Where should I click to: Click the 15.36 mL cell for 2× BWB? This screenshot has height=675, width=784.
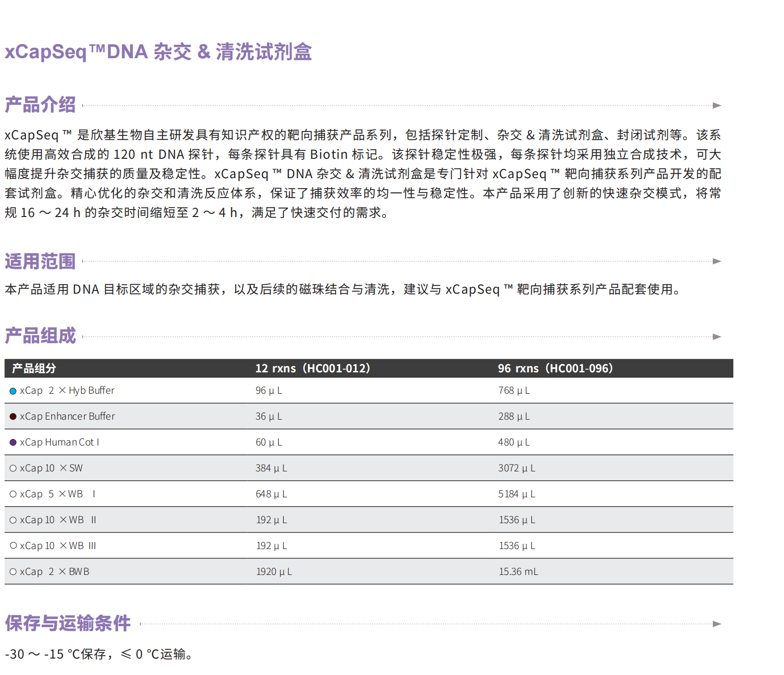coord(518,571)
